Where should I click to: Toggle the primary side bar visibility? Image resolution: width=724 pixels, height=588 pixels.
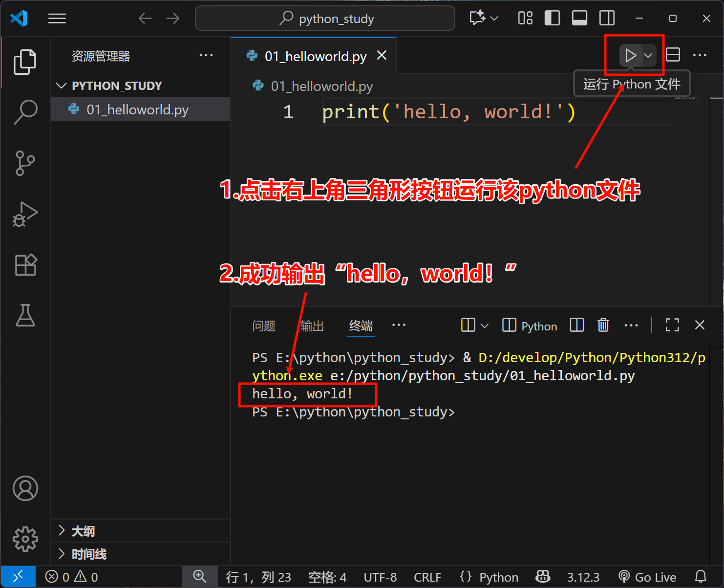click(x=552, y=19)
